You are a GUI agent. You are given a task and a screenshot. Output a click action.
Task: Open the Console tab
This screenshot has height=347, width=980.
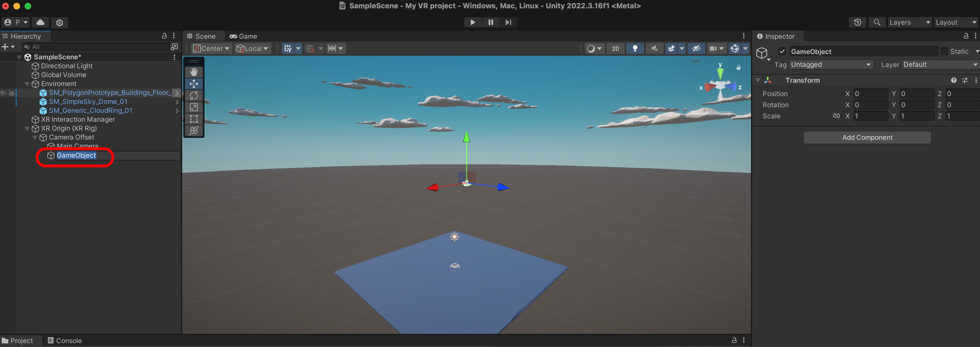click(65, 341)
